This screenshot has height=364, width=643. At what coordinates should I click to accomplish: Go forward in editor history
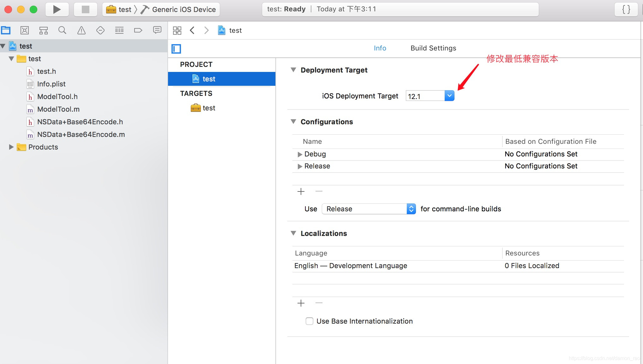point(207,30)
